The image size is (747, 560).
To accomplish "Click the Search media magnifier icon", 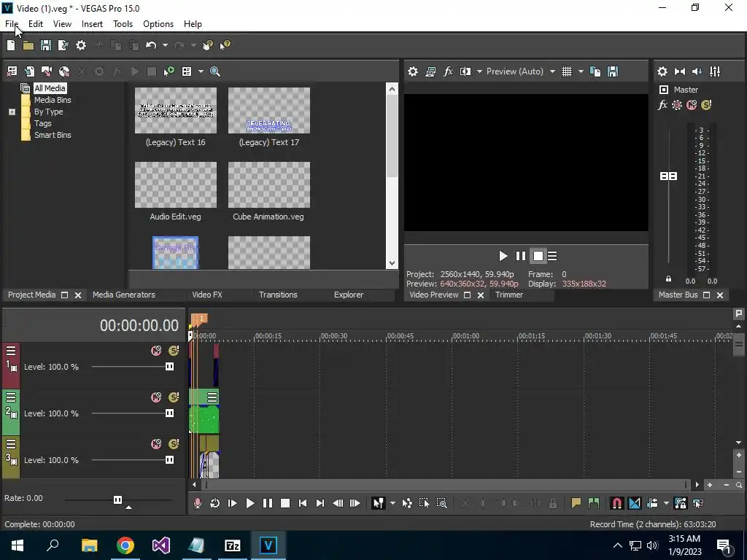I will point(215,71).
